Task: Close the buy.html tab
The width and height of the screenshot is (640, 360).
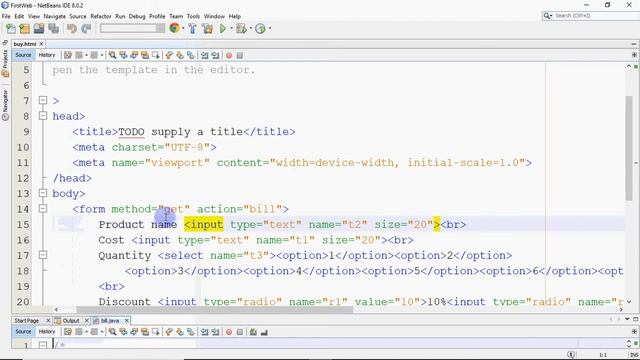Action: (x=41, y=44)
